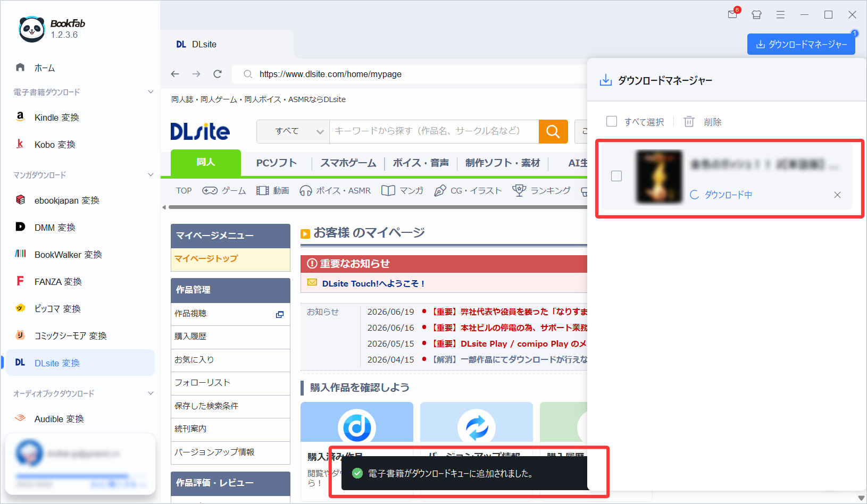
Task: Open the 2026/06/19 重要 notice
Action: [x=508, y=312]
